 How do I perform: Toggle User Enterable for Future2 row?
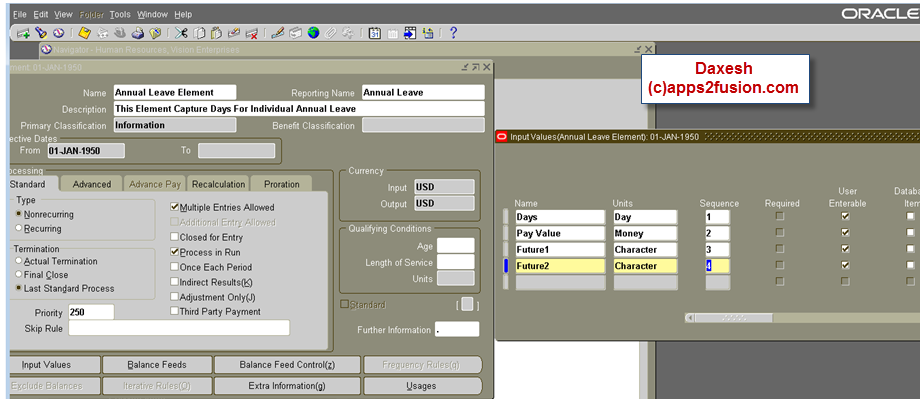point(845,265)
